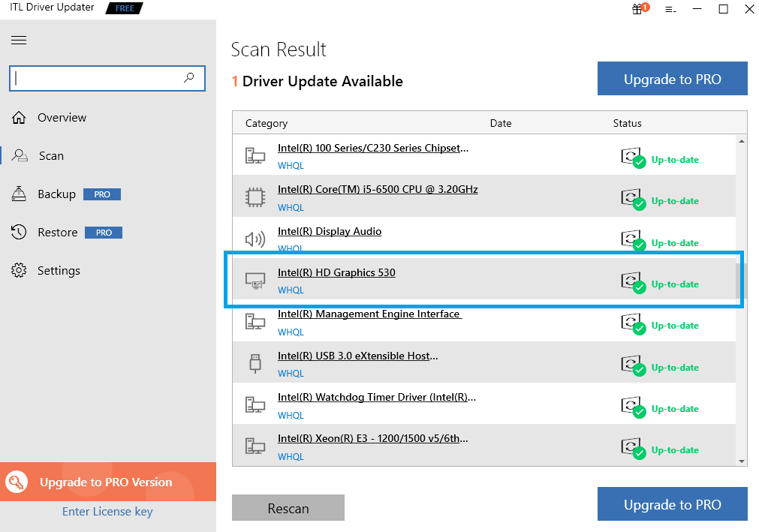This screenshot has width=759, height=532.
Task: Open Intel(R) HD Graphics 530 driver link
Action: coord(336,272)
